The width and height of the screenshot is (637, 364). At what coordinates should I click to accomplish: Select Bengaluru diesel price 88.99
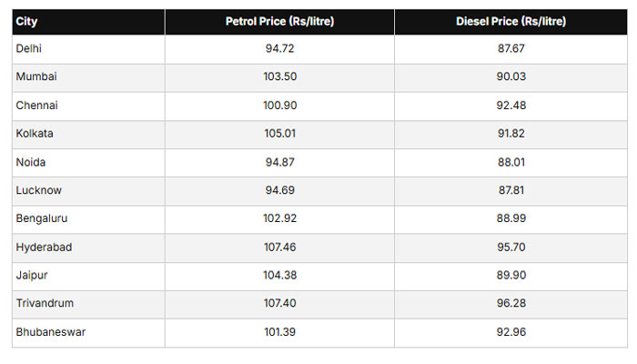pos(511,219)
